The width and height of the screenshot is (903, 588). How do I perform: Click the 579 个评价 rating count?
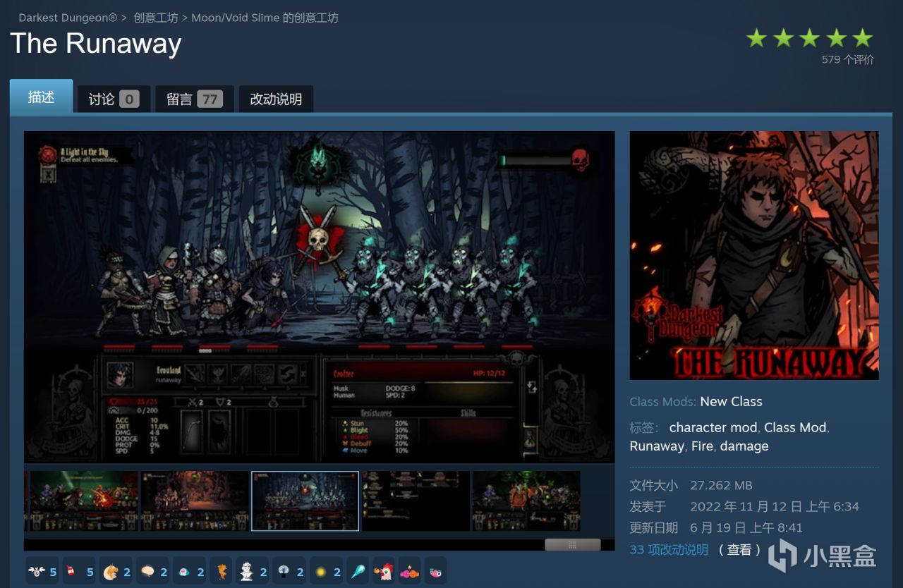[x=847, y=60]
